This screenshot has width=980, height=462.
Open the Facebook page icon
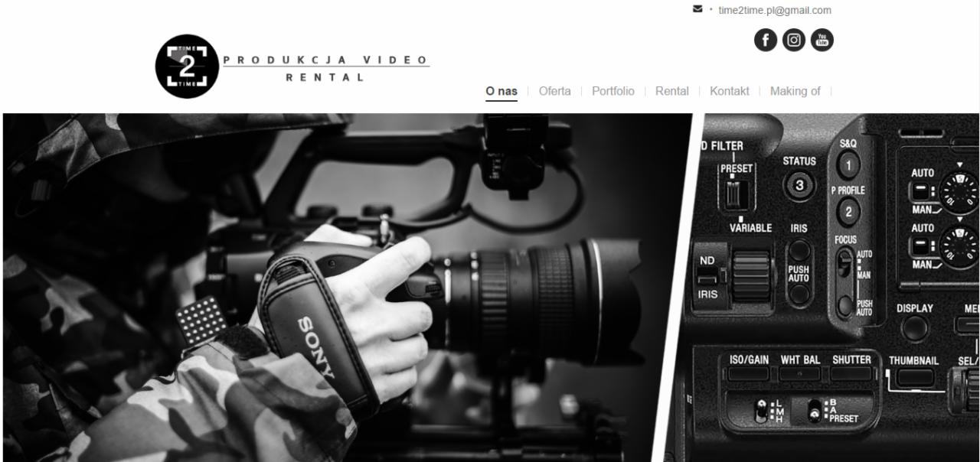click(x=765, y=39)
